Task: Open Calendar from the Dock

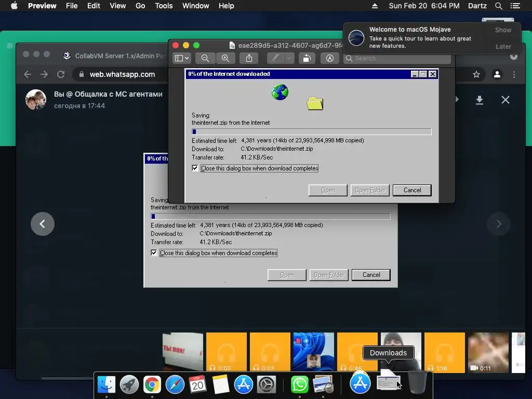Action: tap(197, 384)
